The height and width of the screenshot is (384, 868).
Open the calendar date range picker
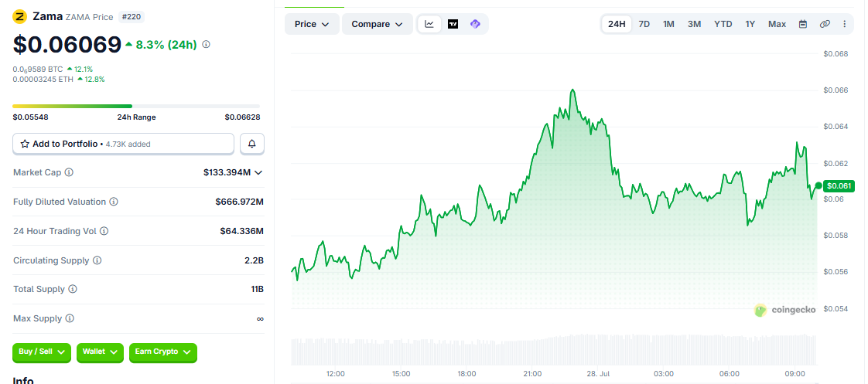(x=803, y=24)
